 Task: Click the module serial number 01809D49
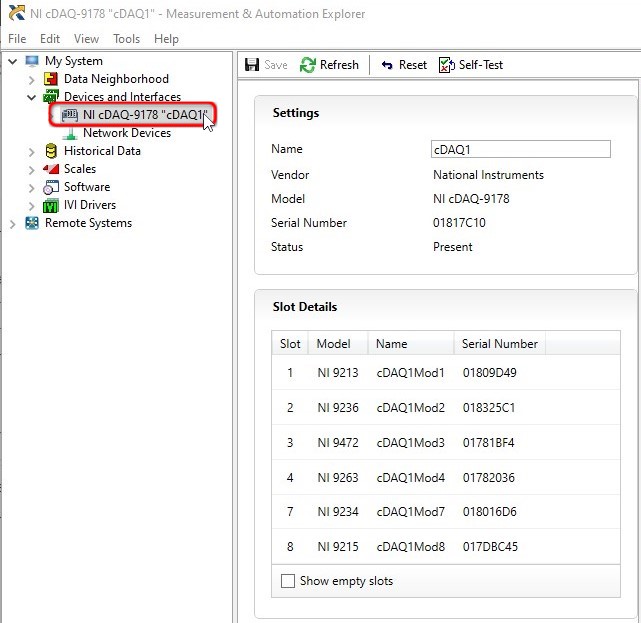tap(489, 372)
